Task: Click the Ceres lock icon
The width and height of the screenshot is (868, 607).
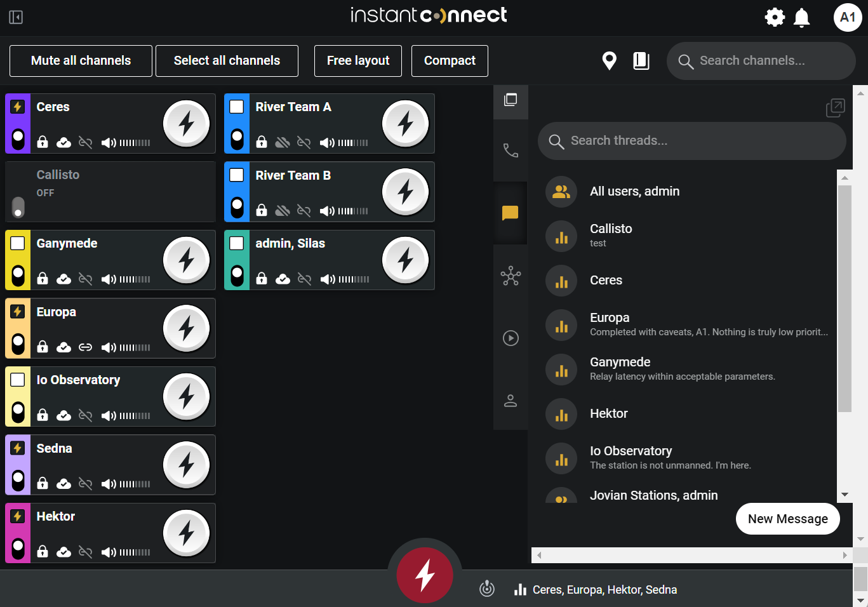Action: pos(43,142)
